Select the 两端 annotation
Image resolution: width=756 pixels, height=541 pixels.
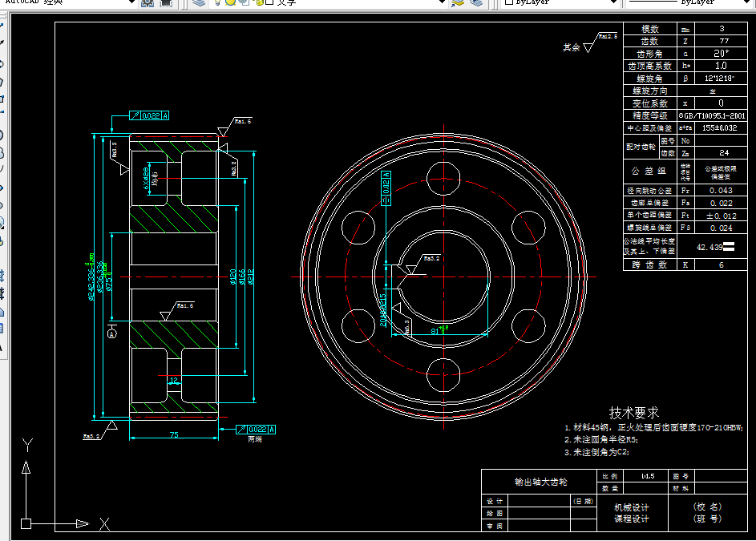click(x=255, y=439)
